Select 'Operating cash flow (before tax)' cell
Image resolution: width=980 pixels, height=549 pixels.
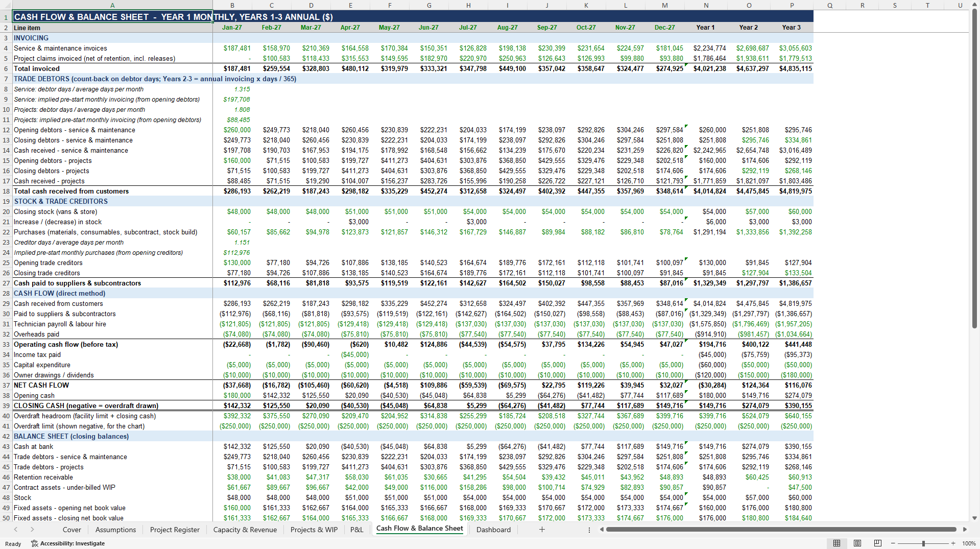[x=112, y=344]
